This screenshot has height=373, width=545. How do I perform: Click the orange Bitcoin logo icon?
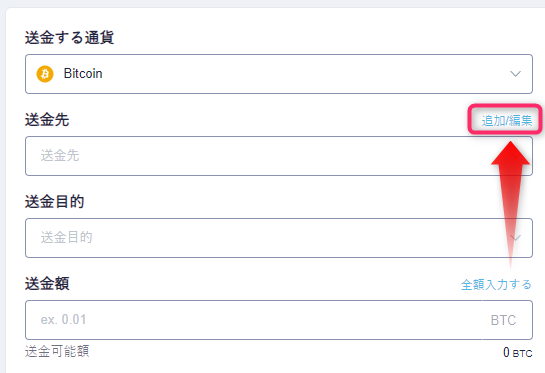45,74
